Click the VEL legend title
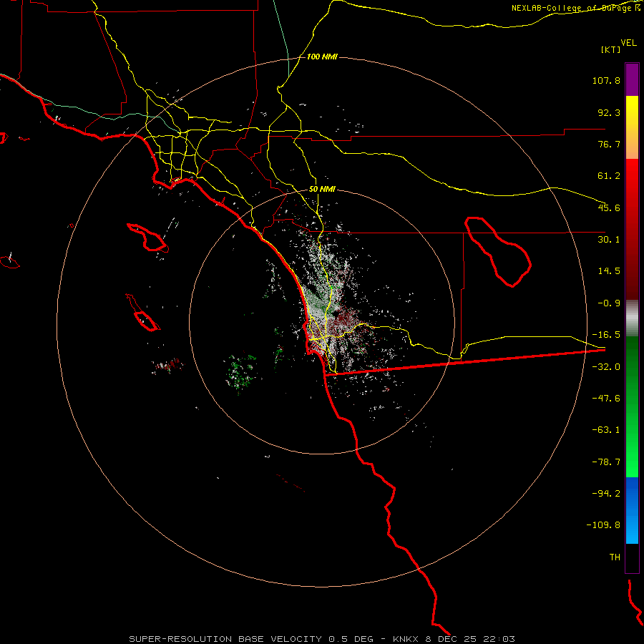This screenshot has height=644, width=644. pyautogui.click(x=628, y=42)
